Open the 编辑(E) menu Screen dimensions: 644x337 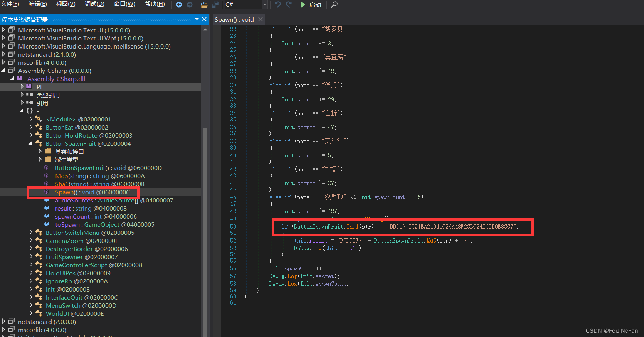38,4
